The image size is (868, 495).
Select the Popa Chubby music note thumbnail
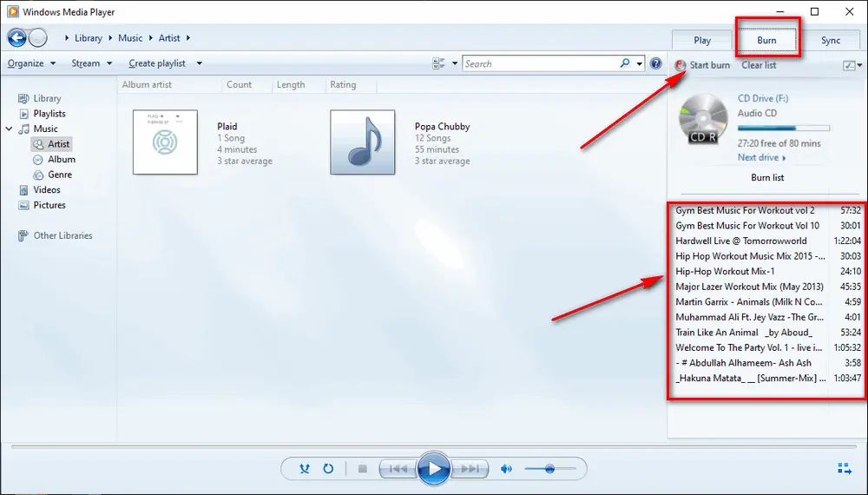(x=363, y=142)
